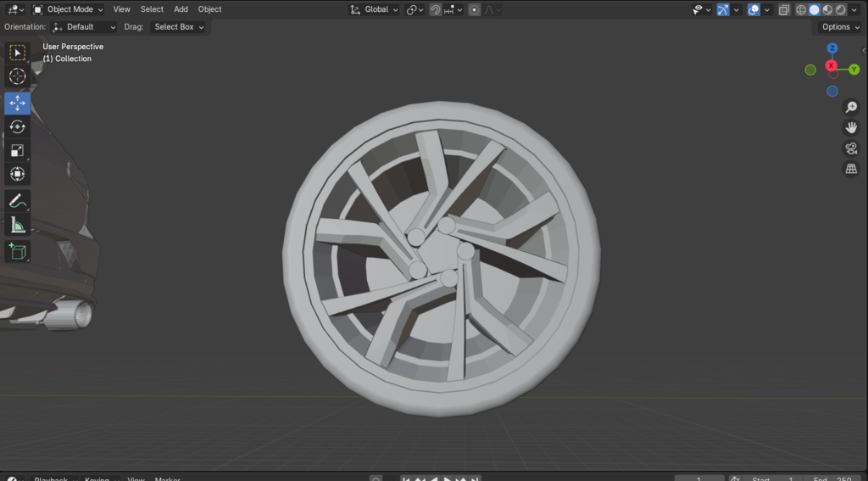Toggle camera view icon

[851, 148]
